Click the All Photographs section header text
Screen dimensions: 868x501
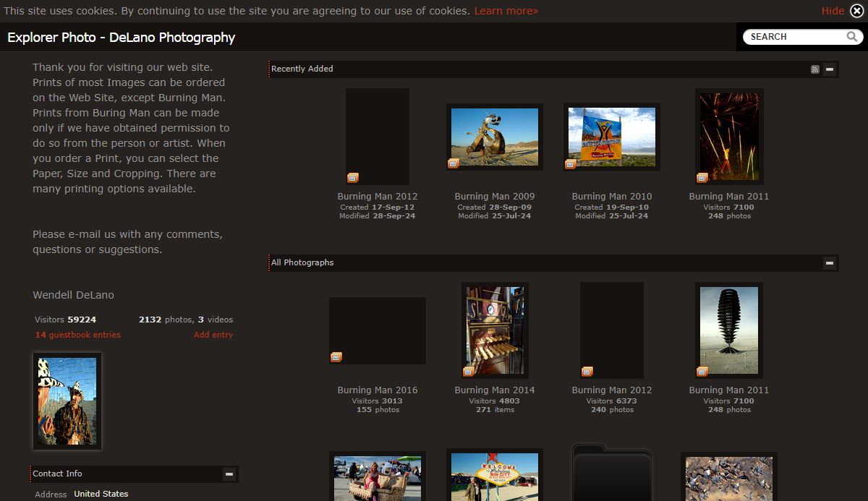[x=302, y=263]
